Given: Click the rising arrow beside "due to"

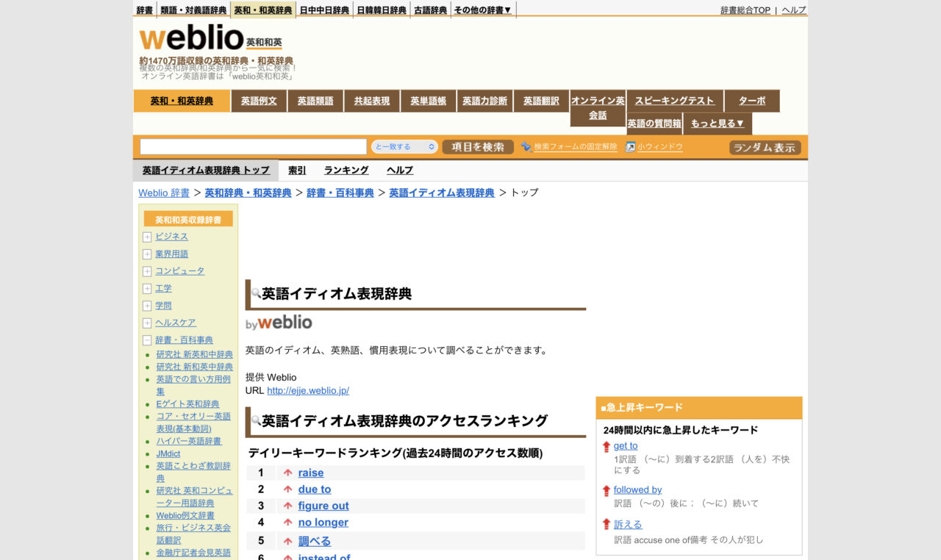Looking at the screenshot, I should [x=287, y=489].
